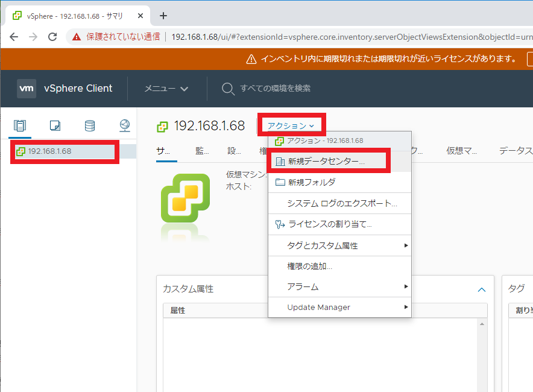Viewport: 533px width, 392px height.
Task: Click the license assignment key icon
Action: [280, 224]
